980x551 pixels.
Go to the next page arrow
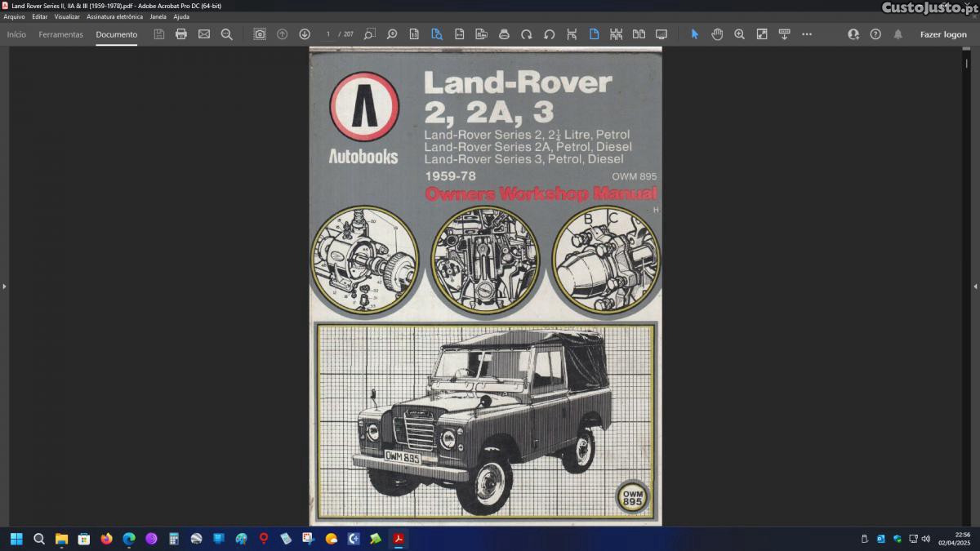click(305, 34)
